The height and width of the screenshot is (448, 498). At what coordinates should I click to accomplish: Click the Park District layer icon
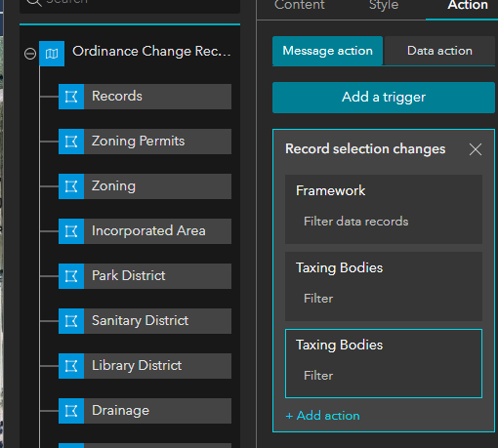(71, 276)
